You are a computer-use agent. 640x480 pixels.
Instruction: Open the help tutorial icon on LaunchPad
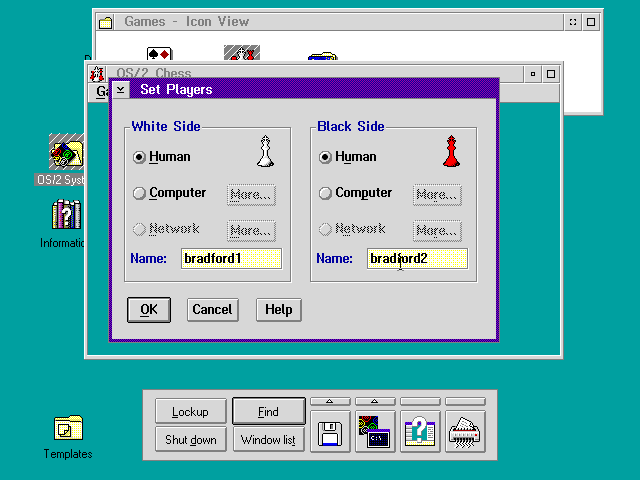tap(420, 432)
